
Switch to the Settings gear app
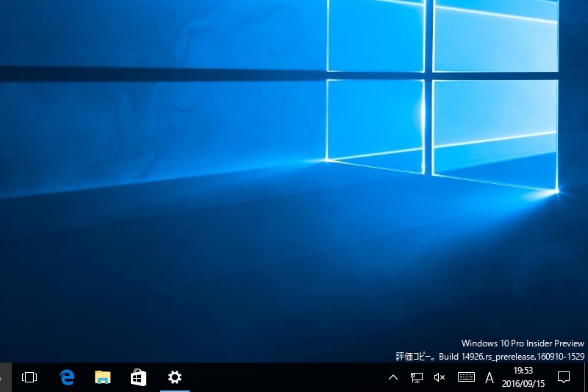(x=175, y=377)
